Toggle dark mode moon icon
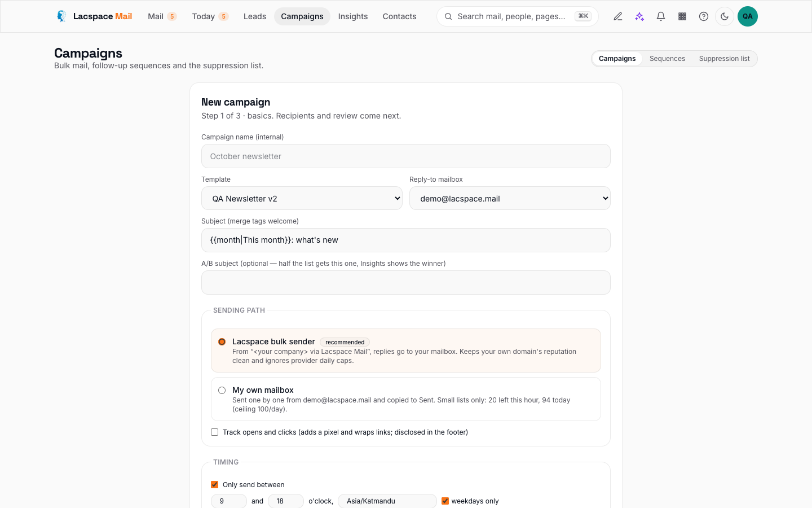812x508 pixels. [x=725, y=16]
